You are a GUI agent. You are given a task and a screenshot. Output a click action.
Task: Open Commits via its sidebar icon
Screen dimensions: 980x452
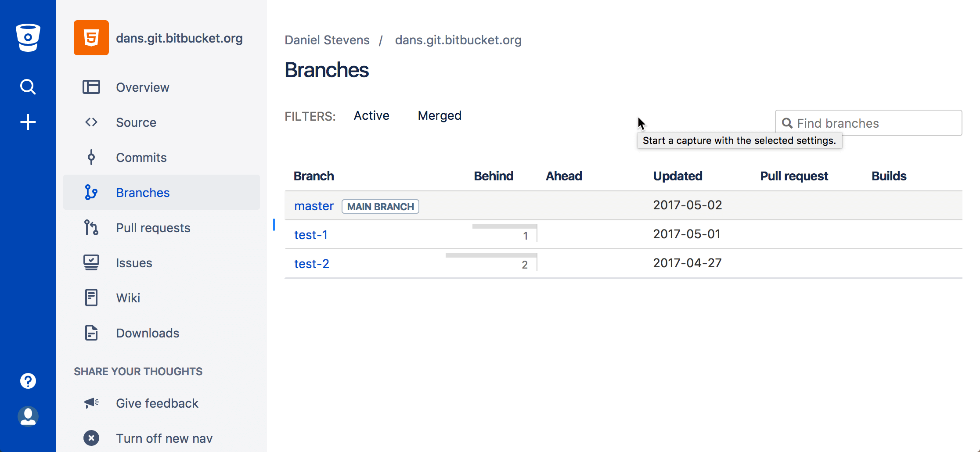[91, 157]
